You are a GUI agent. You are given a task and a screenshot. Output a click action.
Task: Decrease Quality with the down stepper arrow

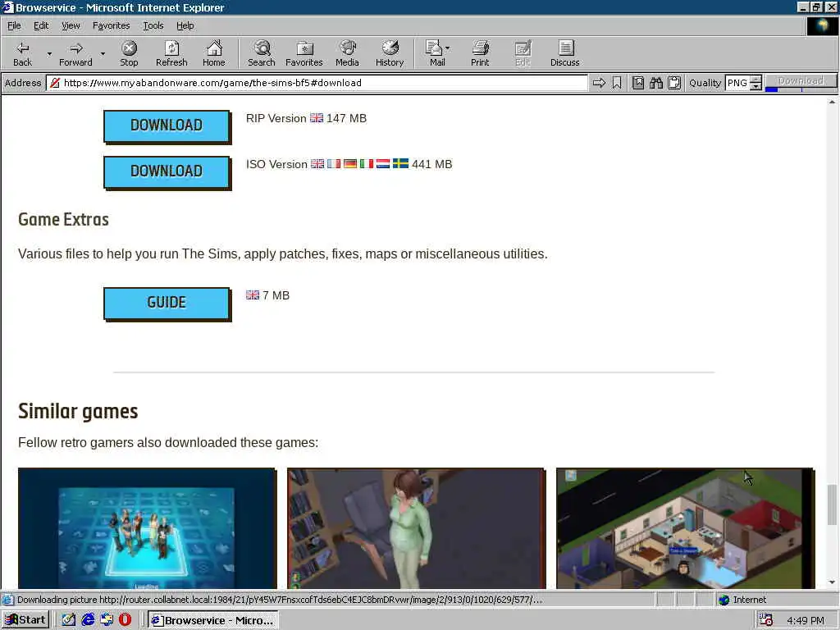[756, 86]
